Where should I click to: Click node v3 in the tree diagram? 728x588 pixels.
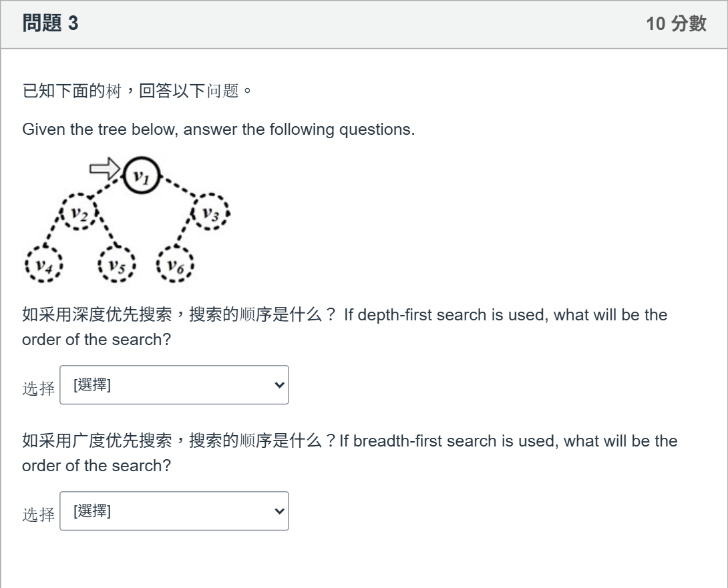[x=211, y=213]
